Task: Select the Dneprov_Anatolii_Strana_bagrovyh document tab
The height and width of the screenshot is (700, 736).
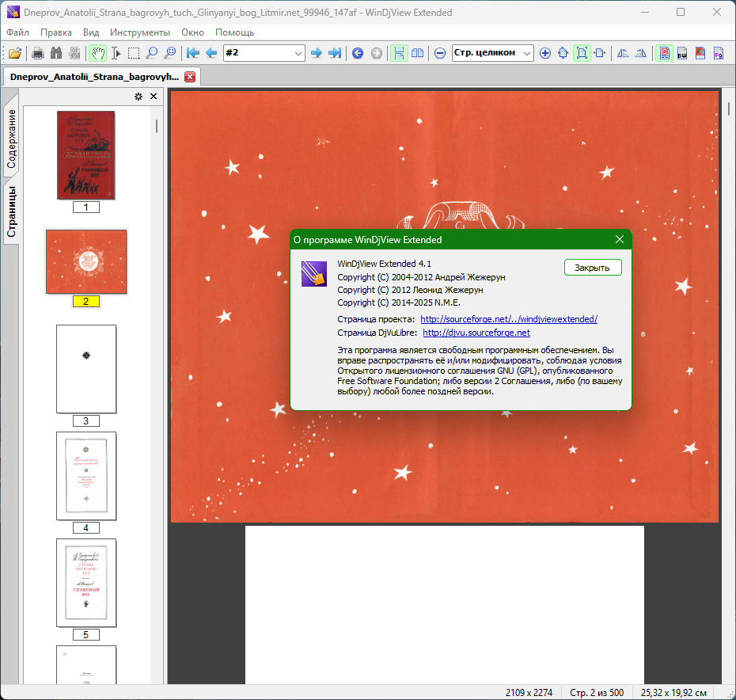Action: pos(94,77)
